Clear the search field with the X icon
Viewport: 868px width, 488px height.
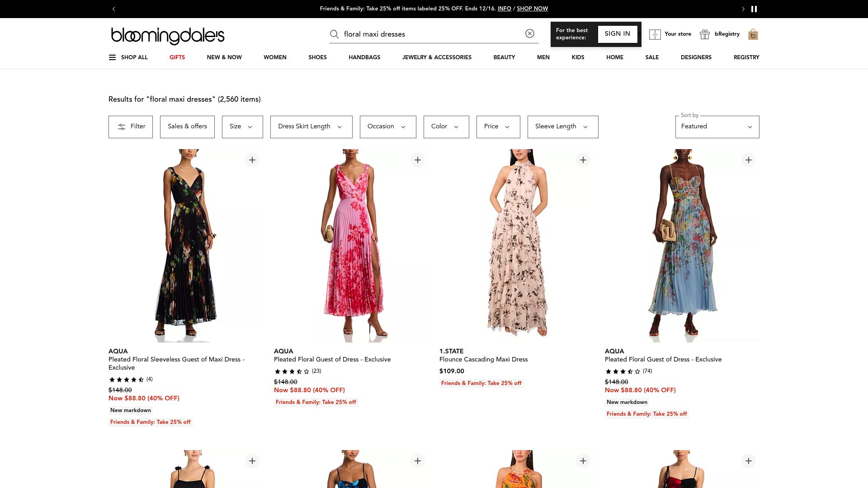pos(529,34)
